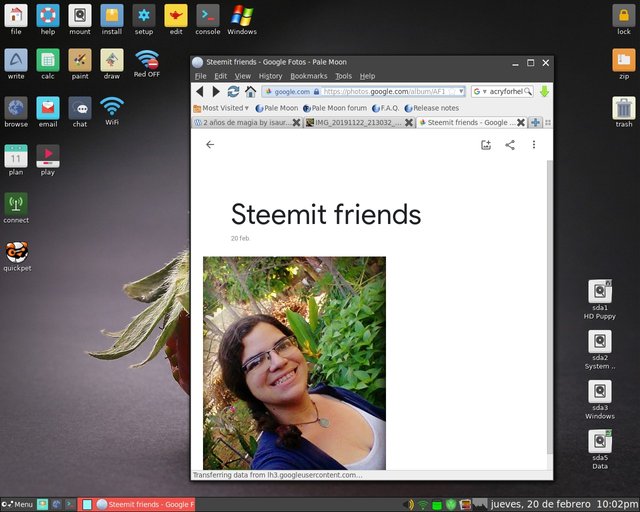Reload the page with the refresh icon
Screen dimensions: 640x512
coord(233,91)
